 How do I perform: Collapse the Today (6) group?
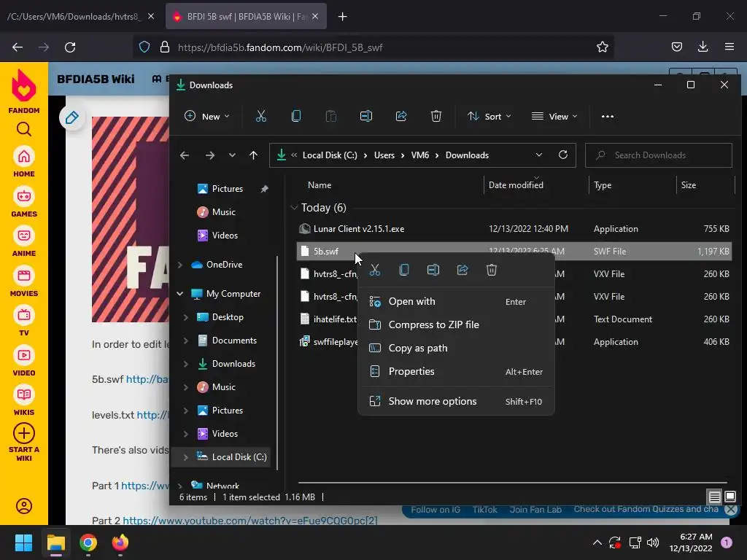coord(294,208)
